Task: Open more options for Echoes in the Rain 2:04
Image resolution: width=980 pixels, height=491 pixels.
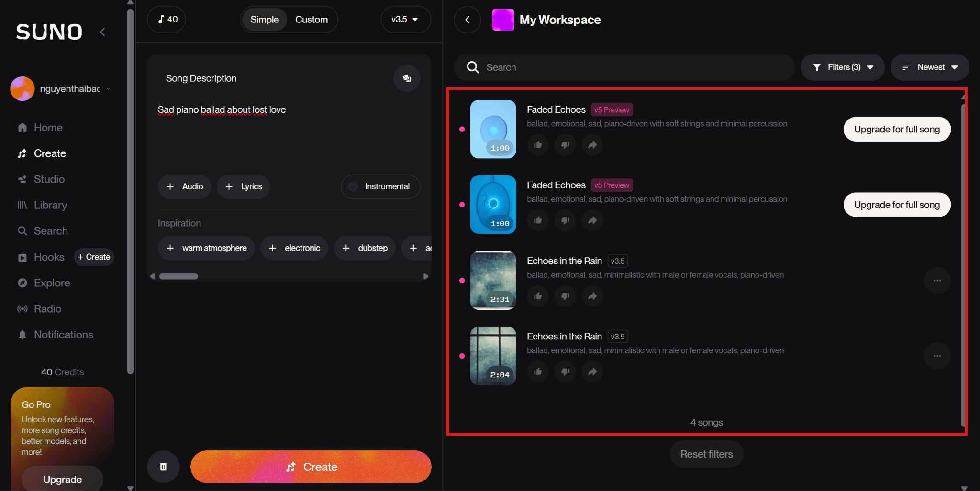Action: [937, 356]
